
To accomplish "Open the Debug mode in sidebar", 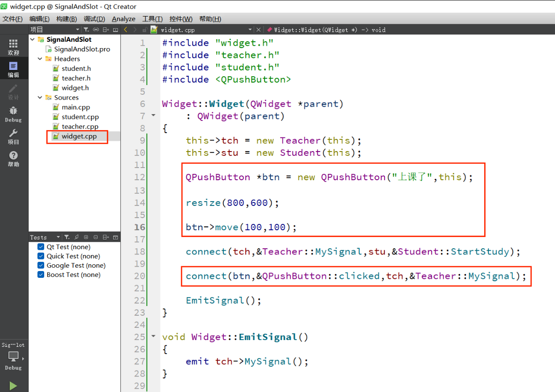I will (14, 114).
